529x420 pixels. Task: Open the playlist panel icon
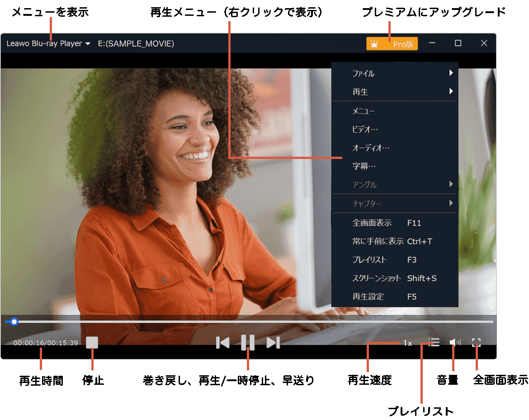coord(434,343)
